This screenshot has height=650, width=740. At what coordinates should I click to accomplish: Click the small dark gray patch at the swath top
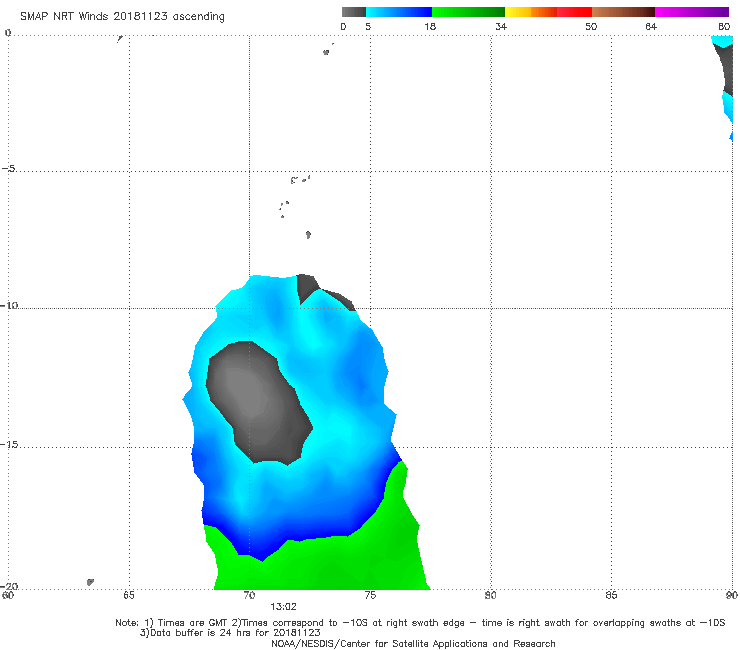click(307, 287)
